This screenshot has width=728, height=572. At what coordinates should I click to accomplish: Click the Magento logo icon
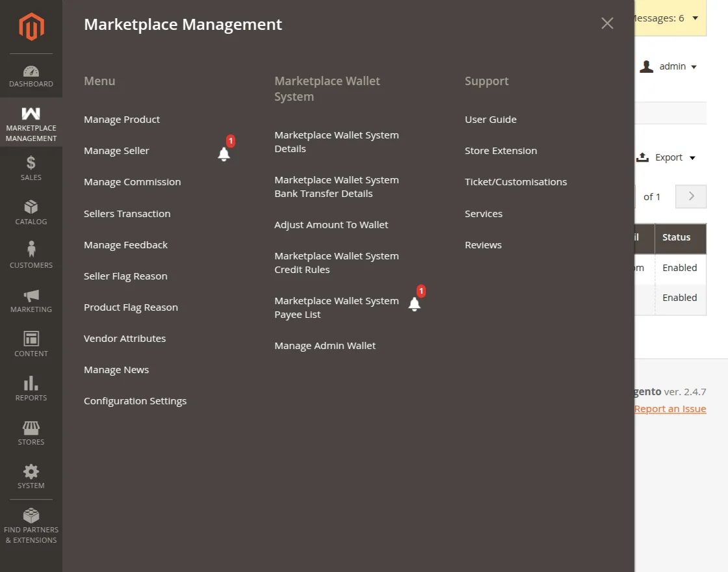pos(31,27)
